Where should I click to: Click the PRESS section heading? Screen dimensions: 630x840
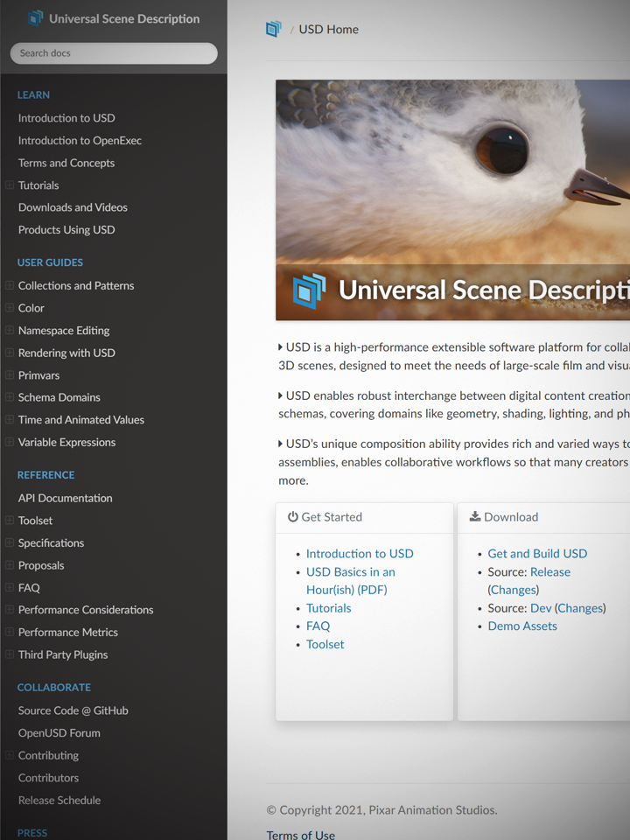tap(32, 833)
